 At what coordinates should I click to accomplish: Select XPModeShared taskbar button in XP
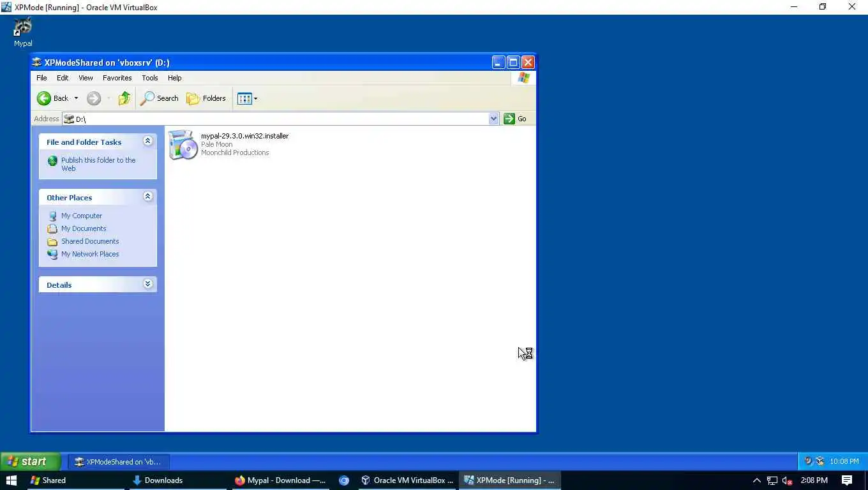click(x=118, y=461)
